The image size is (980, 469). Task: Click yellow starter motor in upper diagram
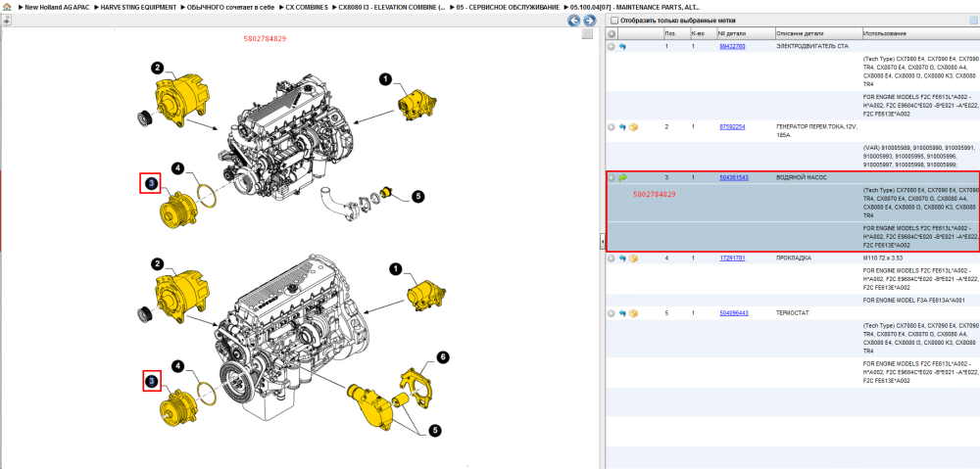pos(416,103)
